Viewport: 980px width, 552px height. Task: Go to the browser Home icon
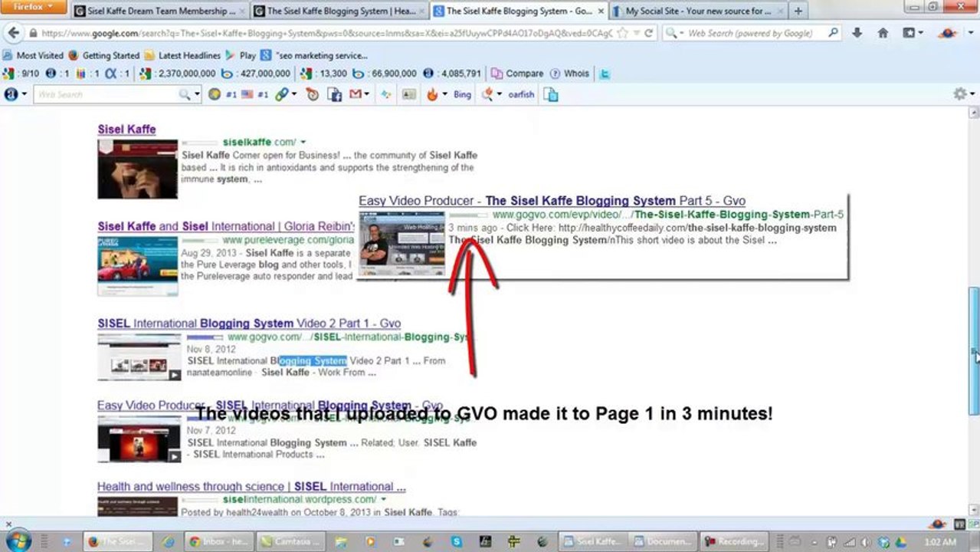(883, 34)
